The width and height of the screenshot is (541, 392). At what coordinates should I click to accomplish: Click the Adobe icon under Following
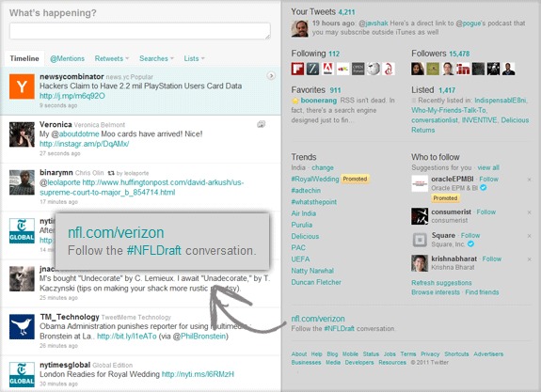(327, 69)
